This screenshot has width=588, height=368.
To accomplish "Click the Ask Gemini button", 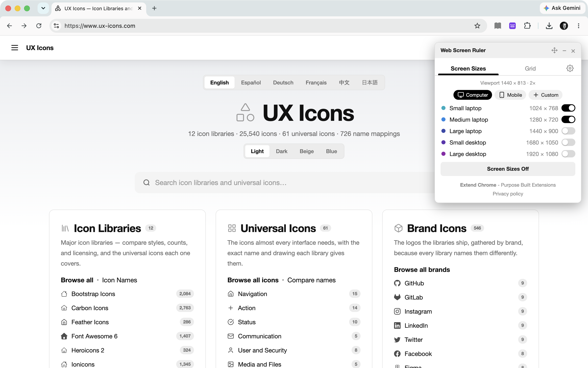I will point(562,8).
